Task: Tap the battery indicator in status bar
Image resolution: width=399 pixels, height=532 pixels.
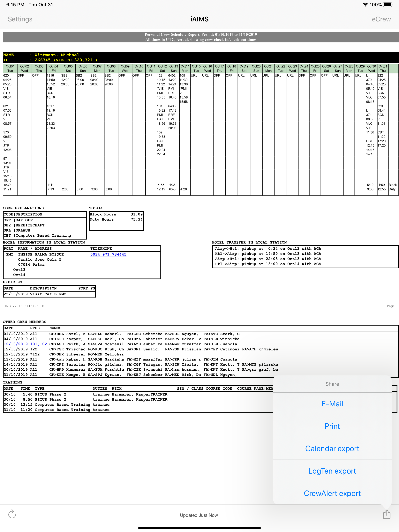Action: pos(388,4)
